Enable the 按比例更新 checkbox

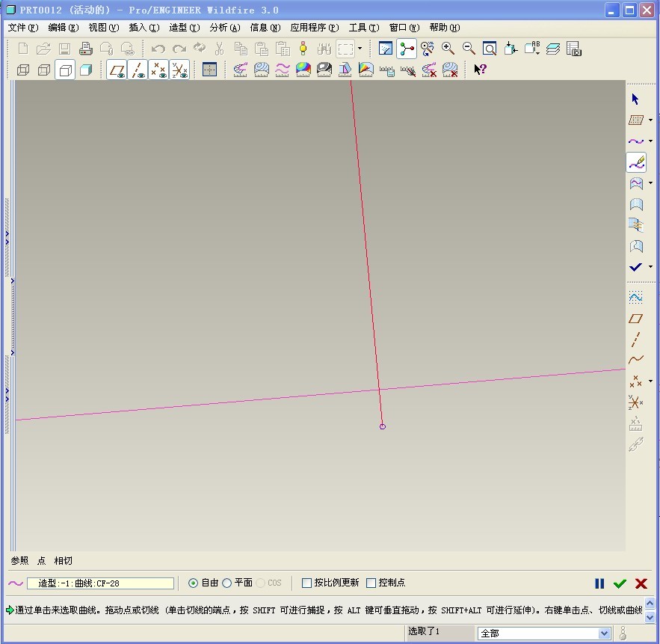click(307, 583)
